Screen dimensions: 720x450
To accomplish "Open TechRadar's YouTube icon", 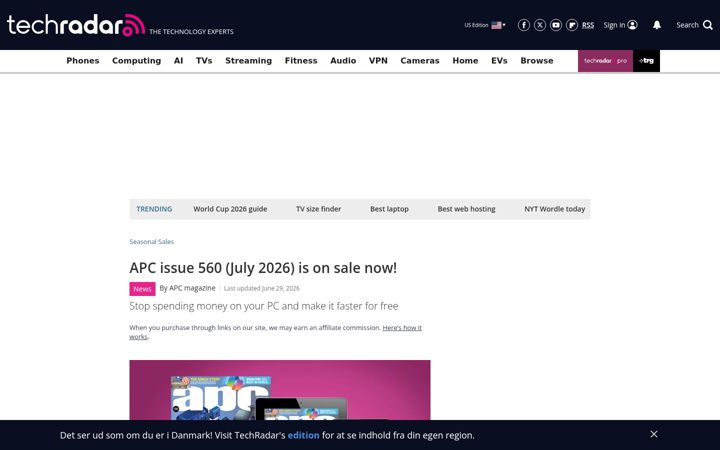I will pos(556,25).
